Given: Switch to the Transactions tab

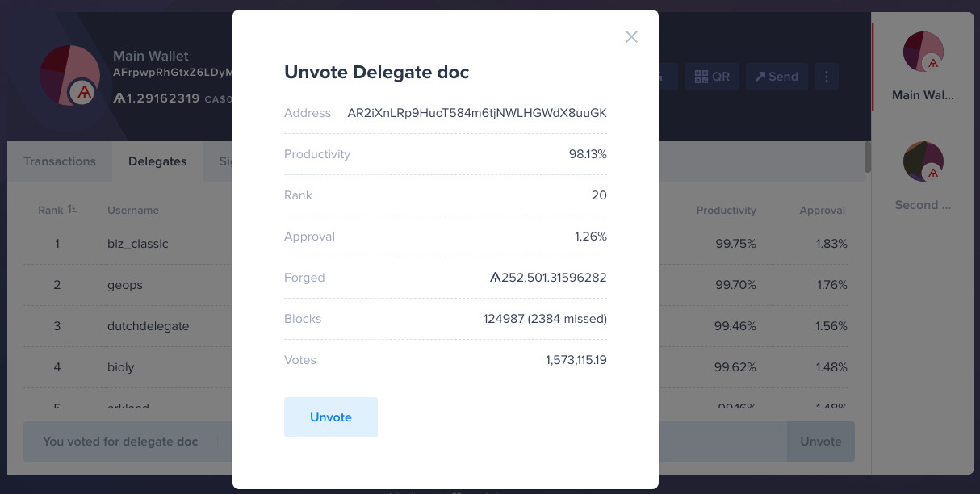Looking at the screenshot, I should pos(60,161).
